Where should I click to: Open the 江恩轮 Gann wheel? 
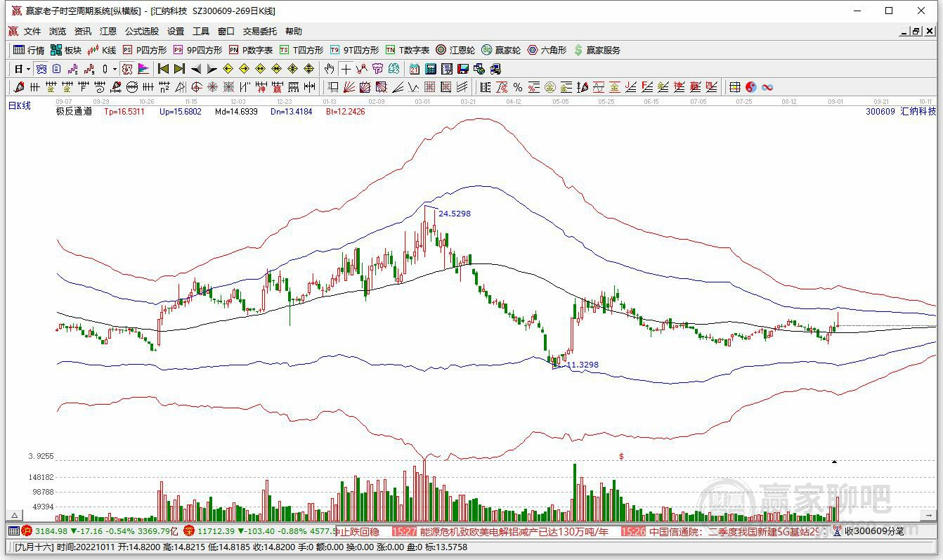[455, 50]
